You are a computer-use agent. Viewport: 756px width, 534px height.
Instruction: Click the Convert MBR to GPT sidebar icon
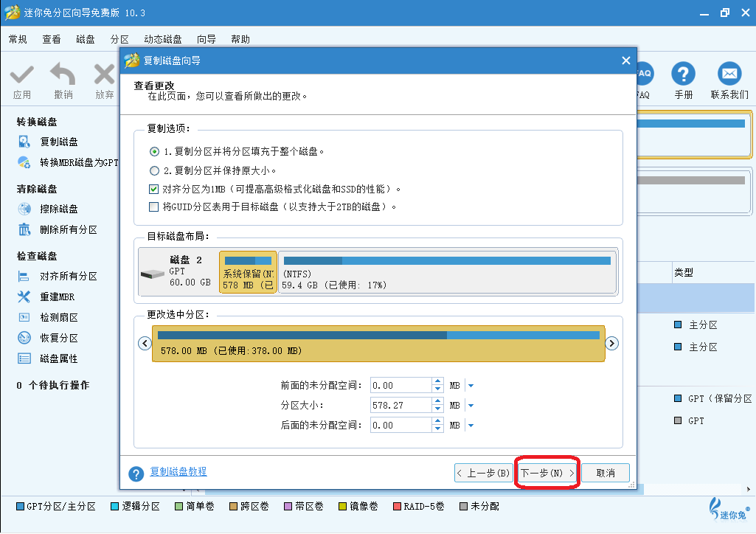pyautogui.click(x=24, y=162)
